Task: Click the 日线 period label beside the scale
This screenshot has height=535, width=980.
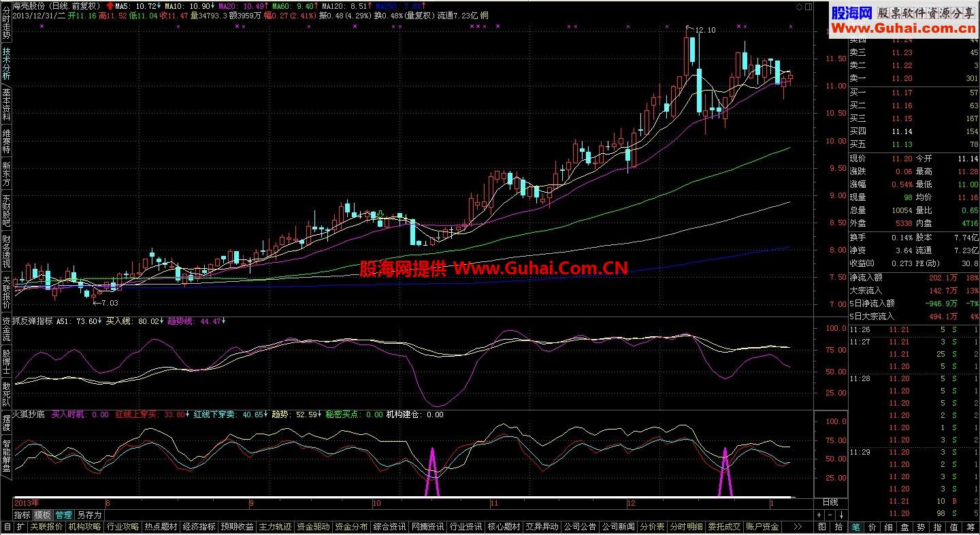Action: click(830, 502)
